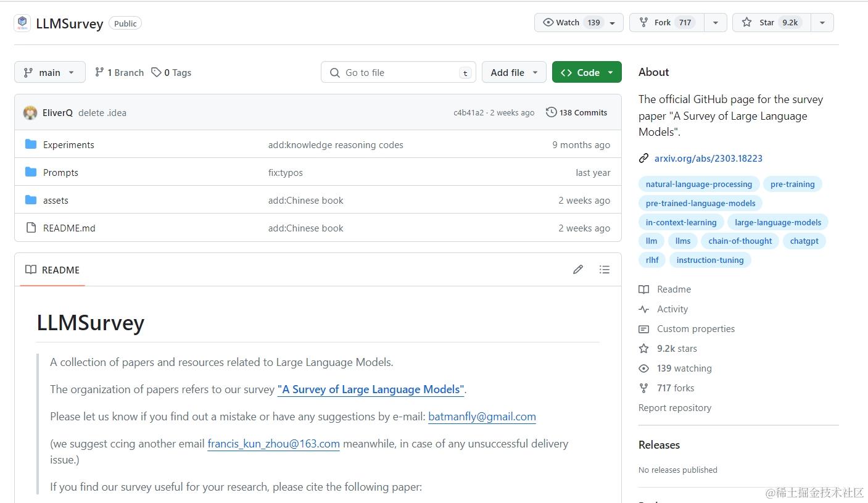Open the README outline list icon
The image size is (868, 503).
tap(605, 269)
